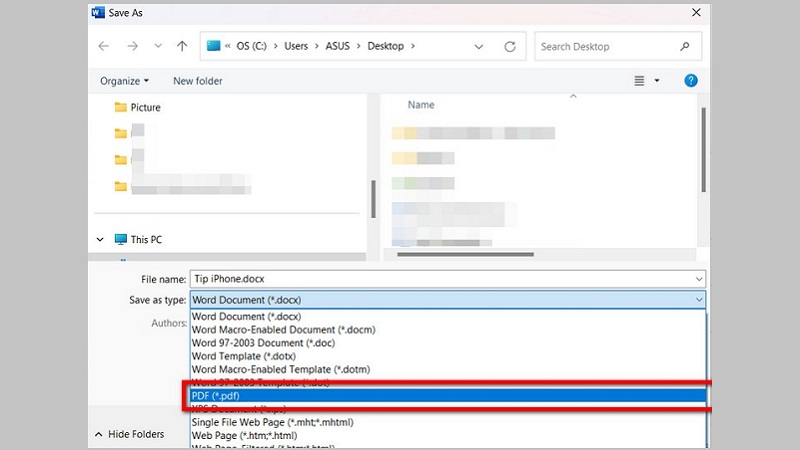Open the recent locations chevron
Viewport: 800px width, 450px height.
158,46
